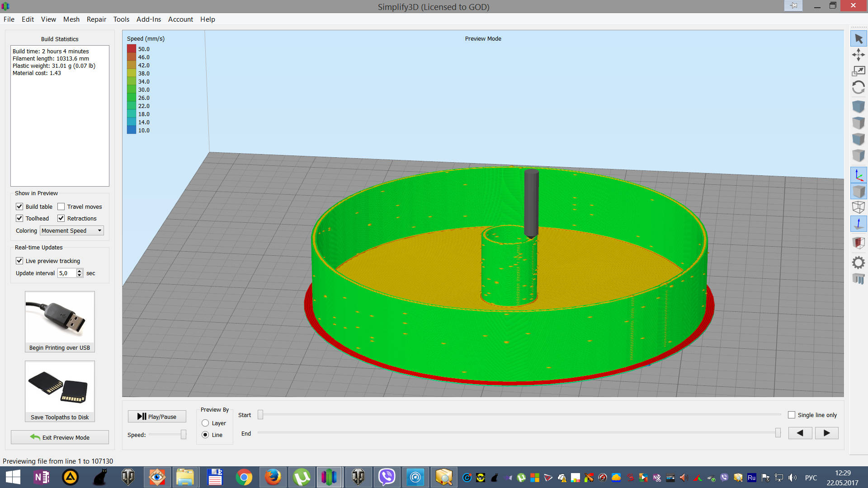Enable wireframe model view icon
Screen dimensions: 868x488
pos(858,207)
